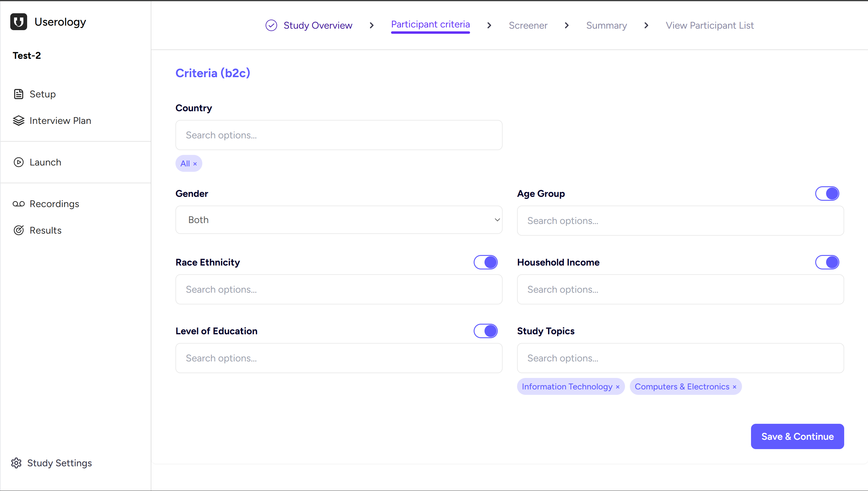The height and width of the screenshot is (491, 868).
Task: Click the Launch play icon
Action: tap(19, 162)
